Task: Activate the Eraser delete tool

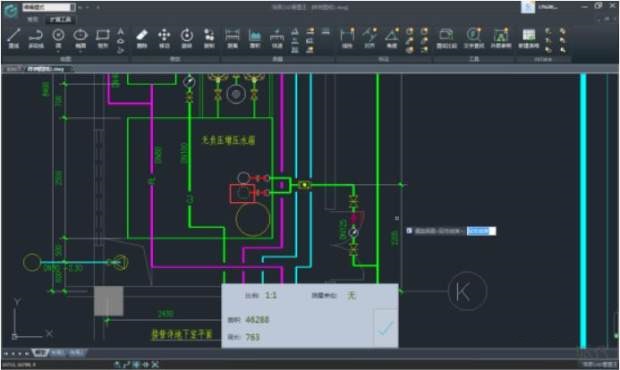Action: click(x=142, y=38)
